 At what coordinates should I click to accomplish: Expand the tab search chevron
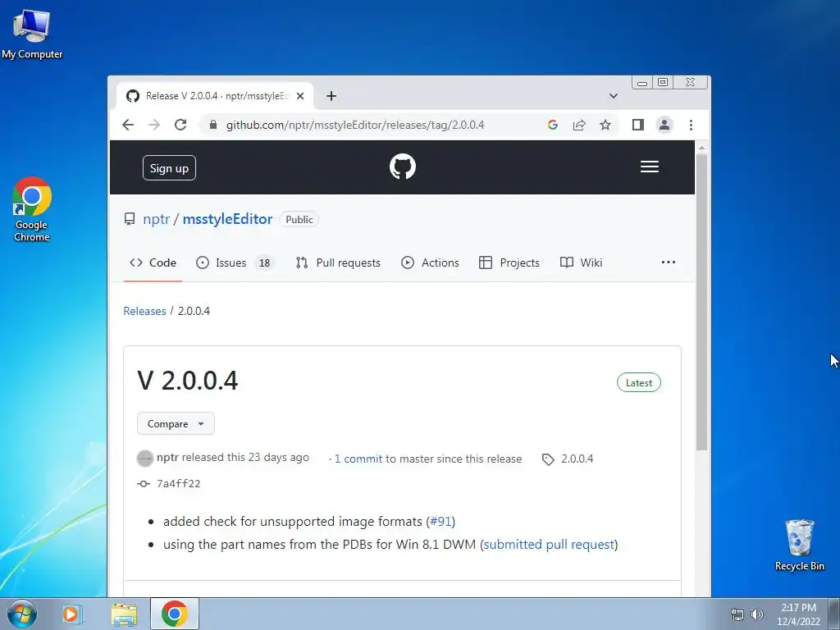tap(614, 96)
